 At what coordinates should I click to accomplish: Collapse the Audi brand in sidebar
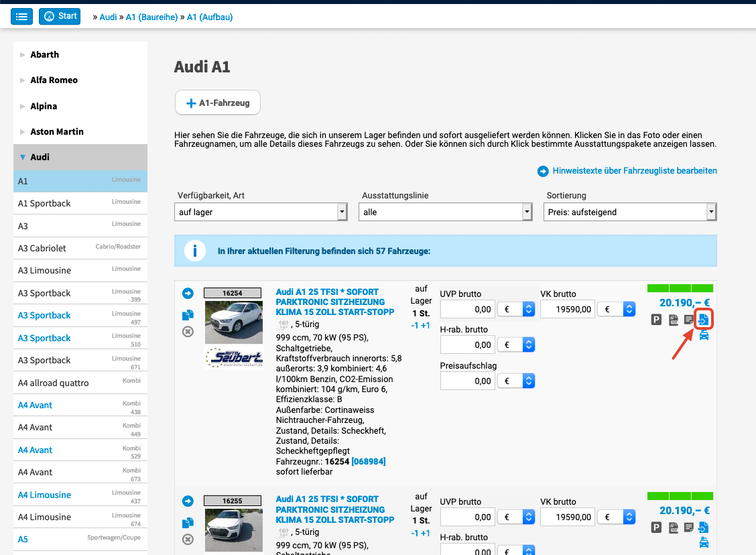(x=40, y=157)
